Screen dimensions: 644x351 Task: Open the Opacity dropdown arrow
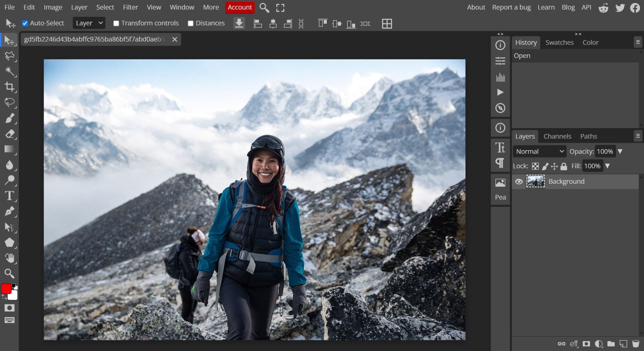click(x=620, y=151)
